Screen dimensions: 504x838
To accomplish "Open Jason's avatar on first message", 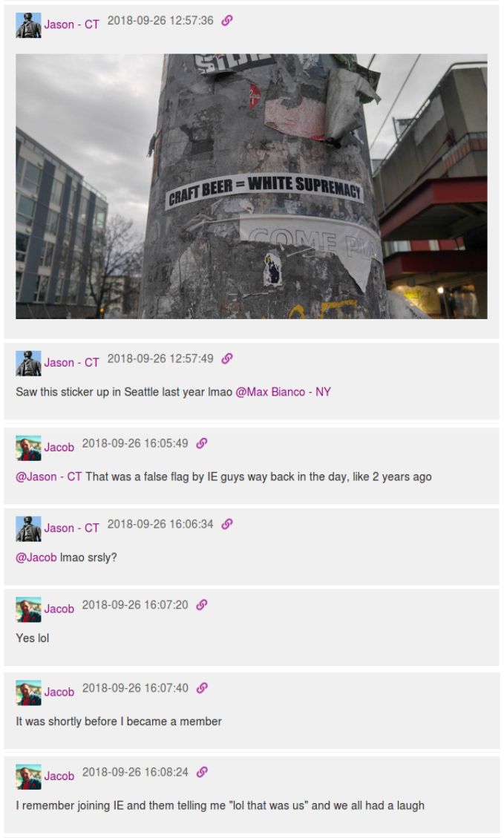I will (28, 25).
